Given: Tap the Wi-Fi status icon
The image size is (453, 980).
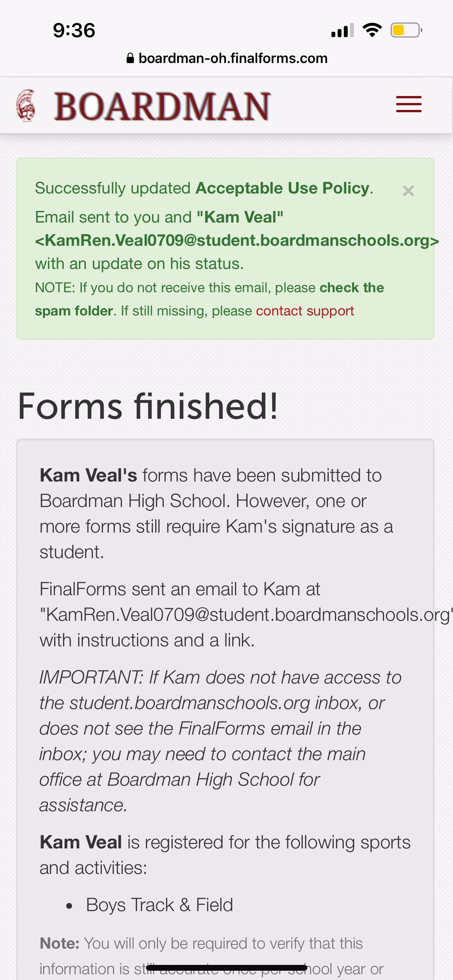Looking at the screenshot, I should click(x=372, y=30).
